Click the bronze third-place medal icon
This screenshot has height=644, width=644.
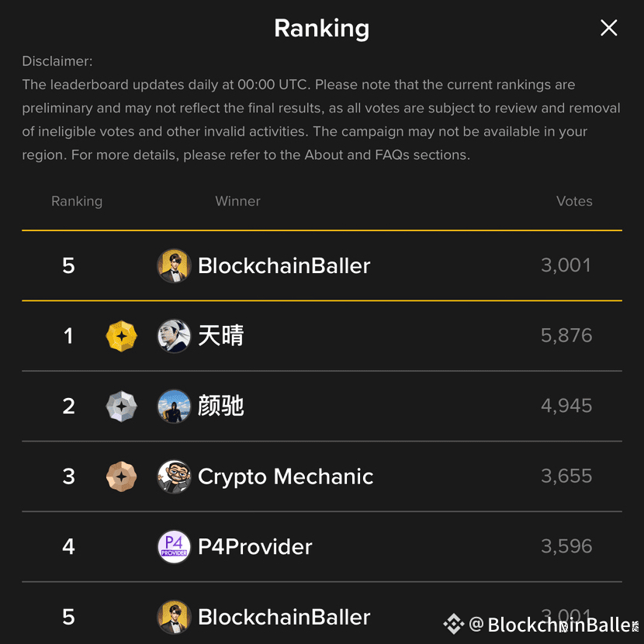121,476
